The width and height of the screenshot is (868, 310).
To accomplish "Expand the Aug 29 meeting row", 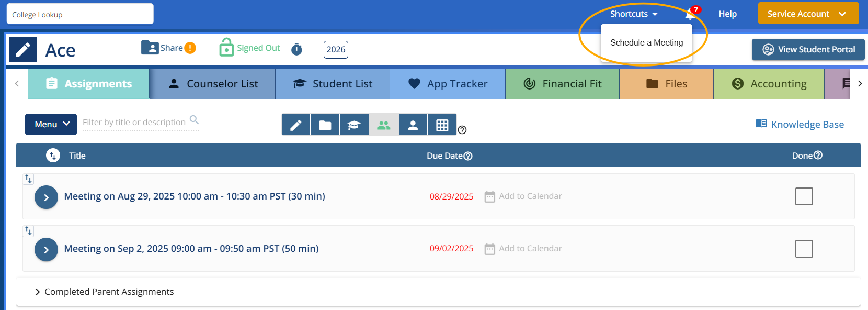I will [46, 197].
